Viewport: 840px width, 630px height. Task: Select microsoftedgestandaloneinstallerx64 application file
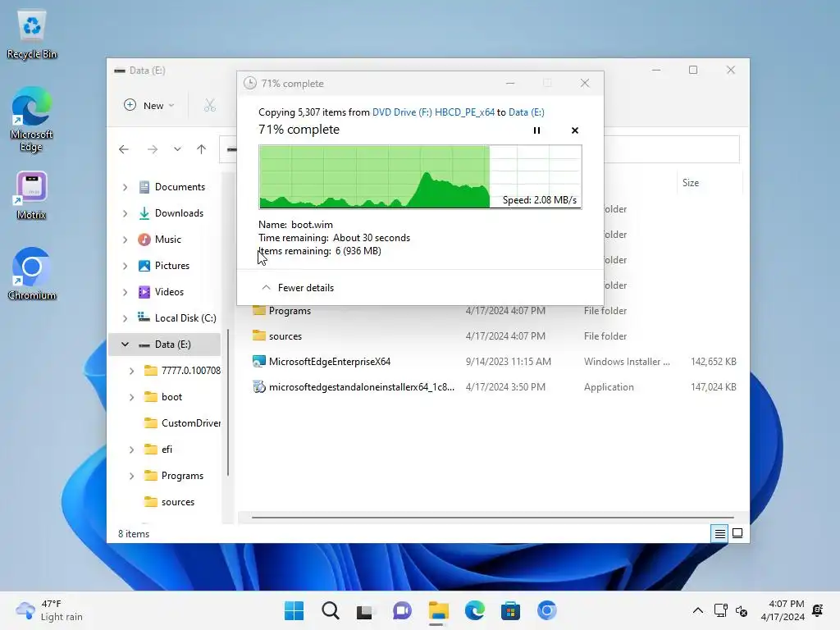click(x=354, y=387)
